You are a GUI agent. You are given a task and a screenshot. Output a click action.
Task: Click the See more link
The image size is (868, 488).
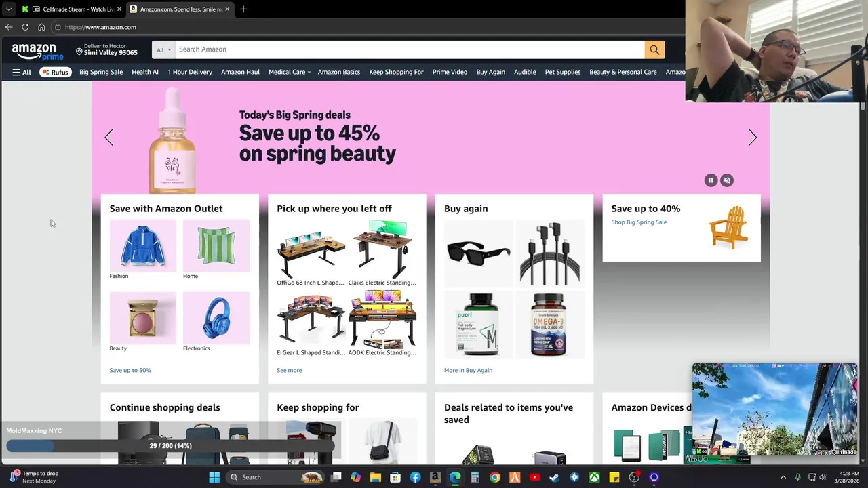(x=289, y=370)
